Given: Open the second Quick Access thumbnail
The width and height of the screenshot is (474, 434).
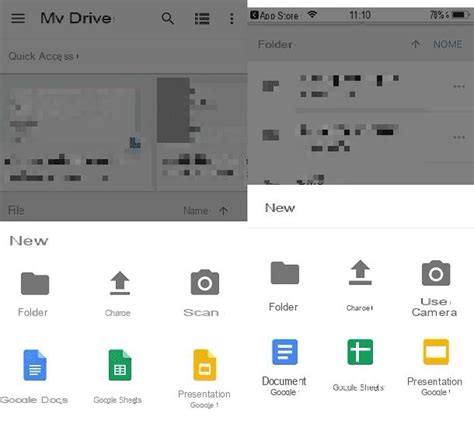Looking at the screenshot, I should [x=202, y=132].
